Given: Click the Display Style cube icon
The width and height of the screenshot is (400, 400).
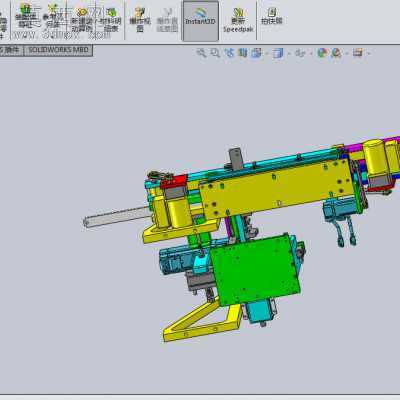Looking at the screenshot, I should coord(278,53).
